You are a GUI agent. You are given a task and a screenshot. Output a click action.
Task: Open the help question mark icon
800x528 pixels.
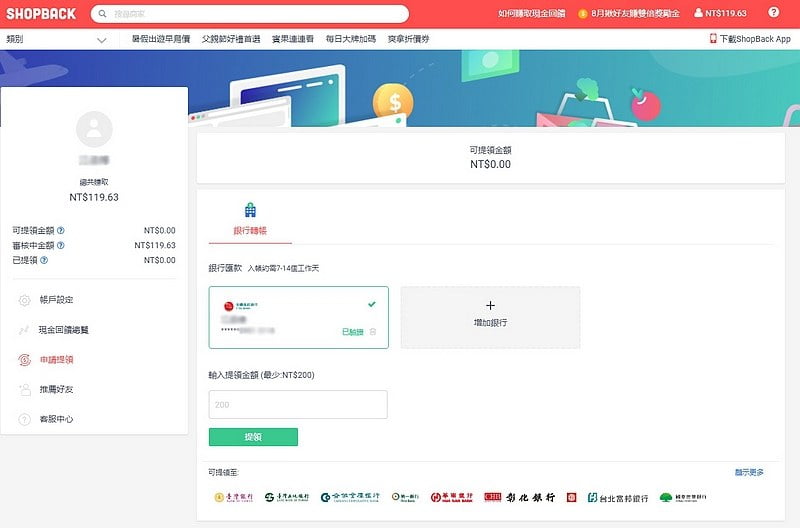click(x=773, y=12)
